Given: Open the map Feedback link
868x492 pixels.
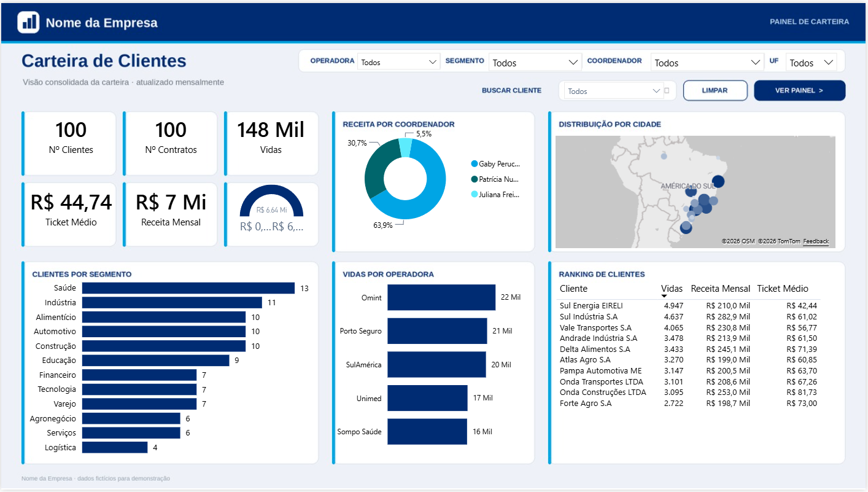Looking at the screenshot, I should [816, 241].
